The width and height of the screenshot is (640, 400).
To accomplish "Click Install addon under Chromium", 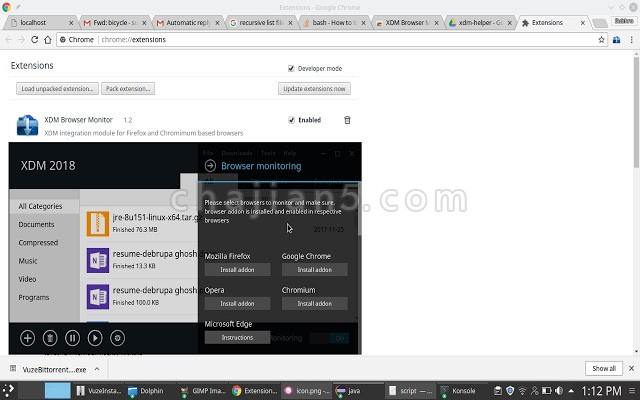I will point(314,303).
